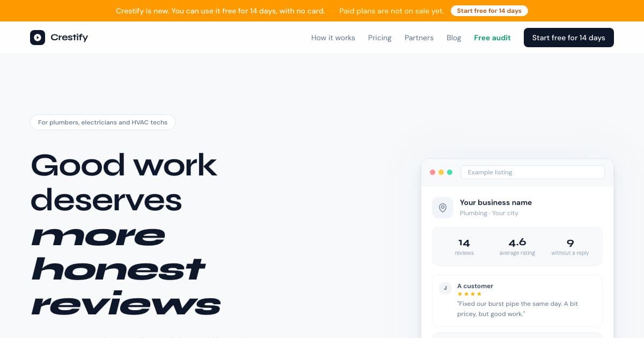Click the 'Good work deserves' headline
Image resolution: width=644 pixels, height=338 pixels.
[124, 182]
